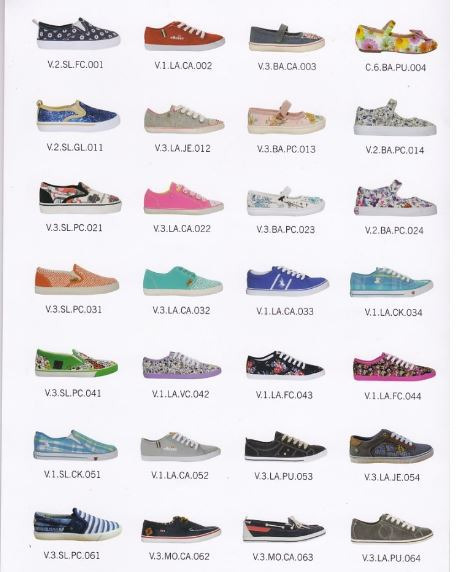This screenshot has height=572, width=462.
Task: Select the blue glitter slip-on V.2.SL.GL.011
Action: [x=78, y=116]
